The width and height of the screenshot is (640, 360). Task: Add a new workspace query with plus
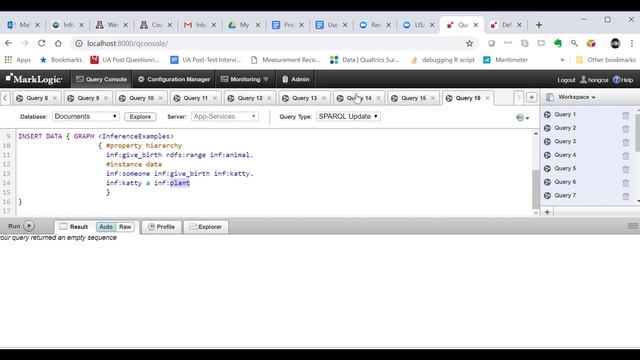(547, 212)
